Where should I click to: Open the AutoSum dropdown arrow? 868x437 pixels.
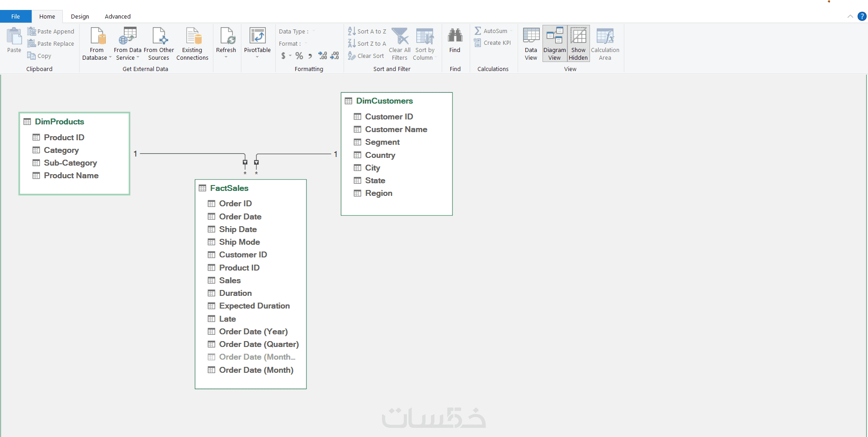(x=511, y=31)
